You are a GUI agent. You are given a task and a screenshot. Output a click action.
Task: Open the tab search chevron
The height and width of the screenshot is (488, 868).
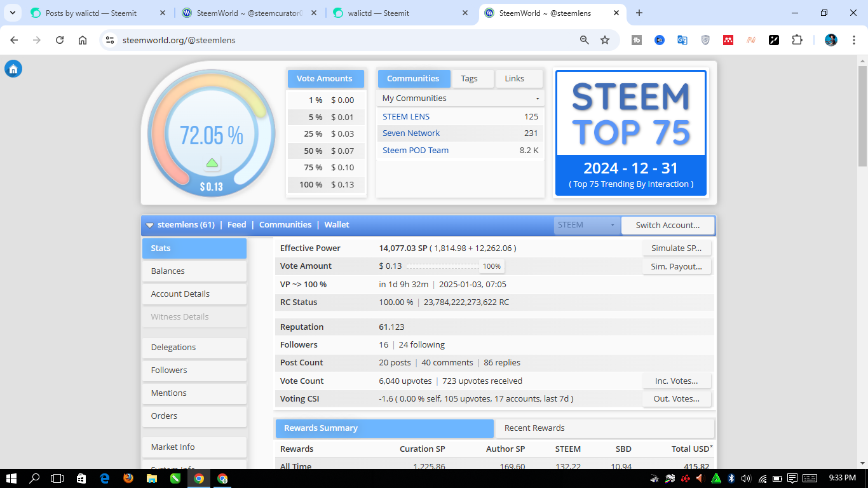(x=12, y=13)
